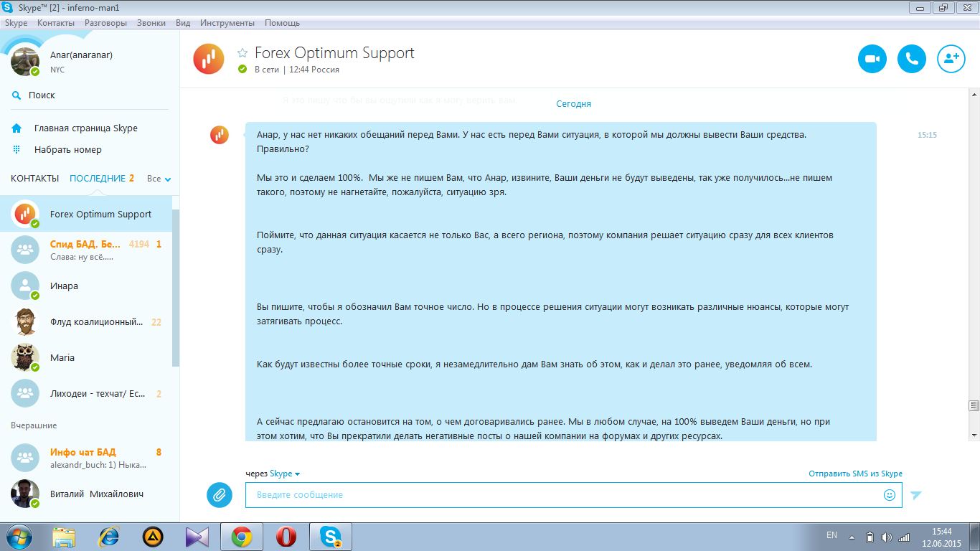Click the chat scrollbar down arrow

[974, 435]
